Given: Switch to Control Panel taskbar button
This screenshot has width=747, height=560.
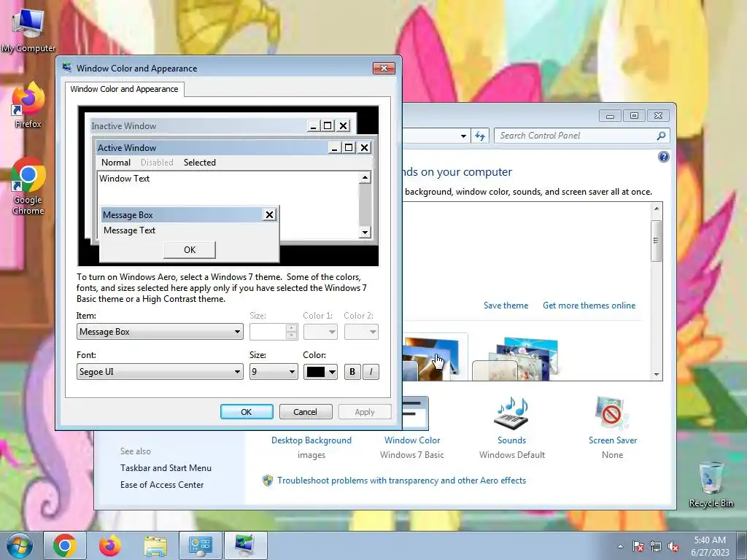Looking at the screenshot, I should (x=201, y=545).
